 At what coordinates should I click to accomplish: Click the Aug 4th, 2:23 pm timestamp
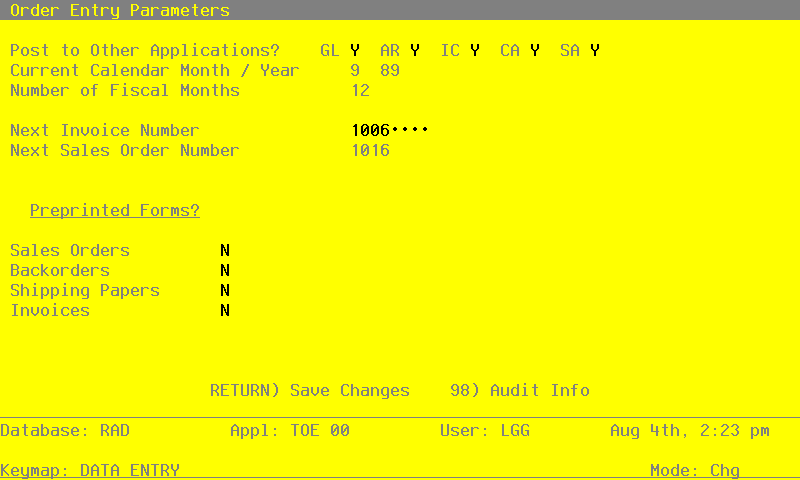pos(690,431)
